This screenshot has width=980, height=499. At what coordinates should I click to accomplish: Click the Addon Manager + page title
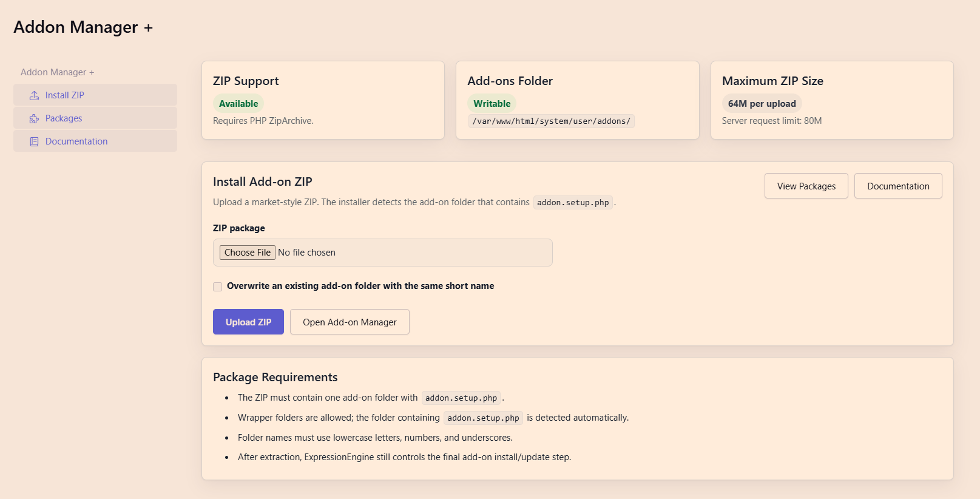coord(83,27)
